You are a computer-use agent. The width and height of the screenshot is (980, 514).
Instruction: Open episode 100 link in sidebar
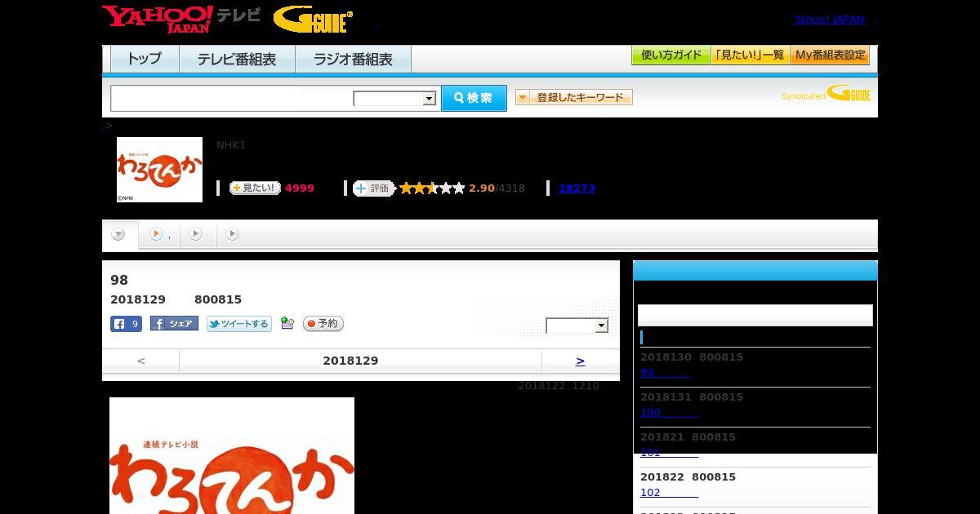[669, 412]
